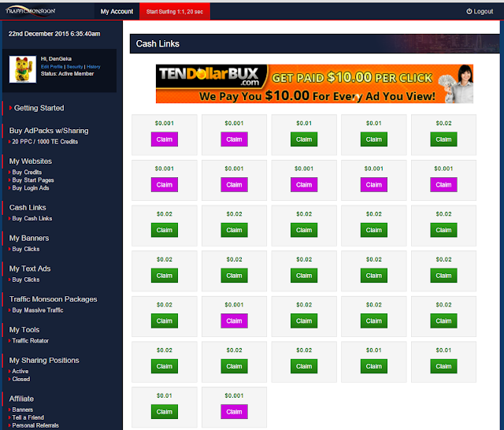Screen dimensions: 504x430
Task: Open the My Tools section
Action: pos(24,330)
